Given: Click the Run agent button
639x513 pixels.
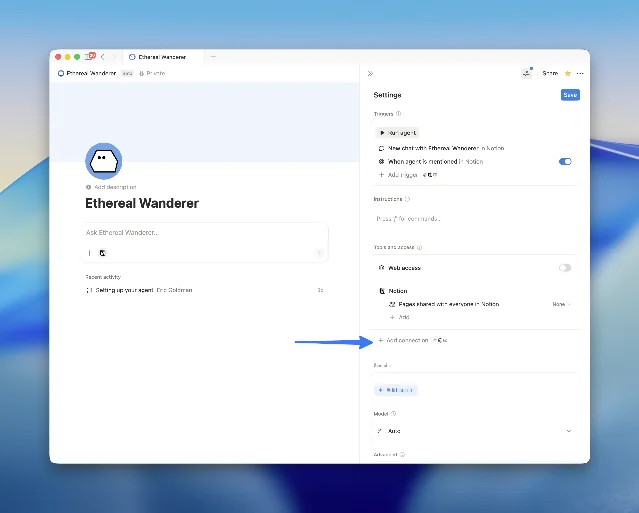Looking at the screenshot, I should (397, 133).
